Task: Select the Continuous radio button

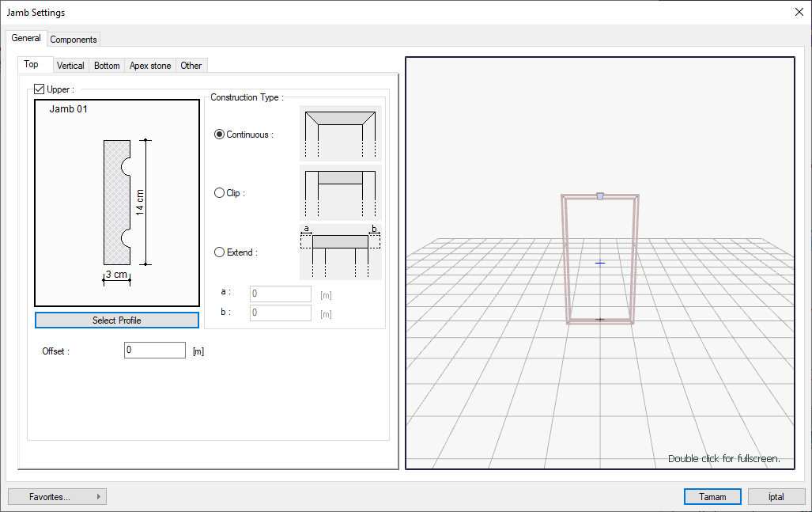Action: pyautogui.click(x=220, y=135)
